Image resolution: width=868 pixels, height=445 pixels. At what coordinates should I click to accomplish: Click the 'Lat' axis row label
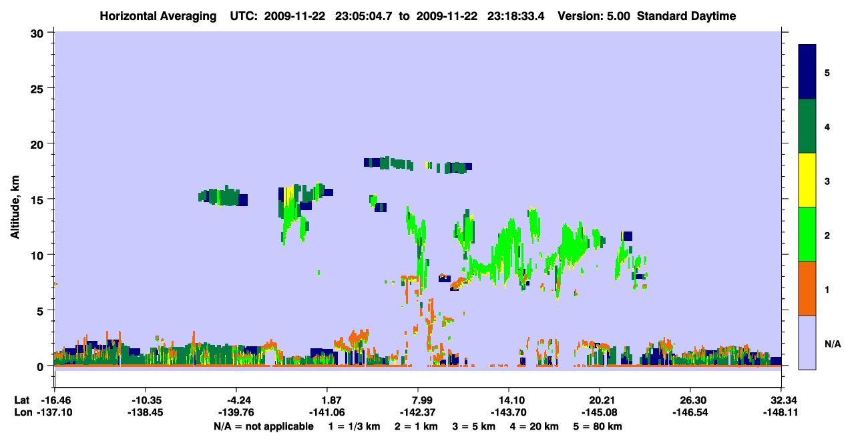click(21, 400)
